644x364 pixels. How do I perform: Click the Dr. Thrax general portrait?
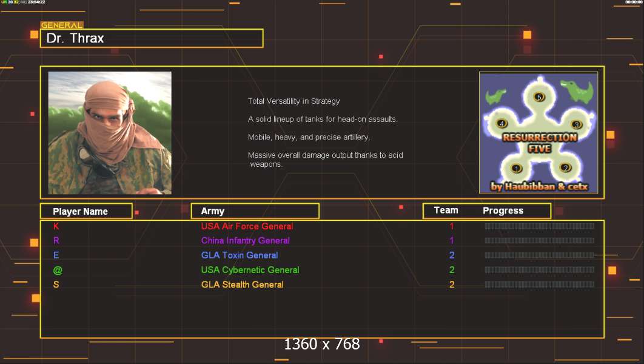[x=110, y=133]
